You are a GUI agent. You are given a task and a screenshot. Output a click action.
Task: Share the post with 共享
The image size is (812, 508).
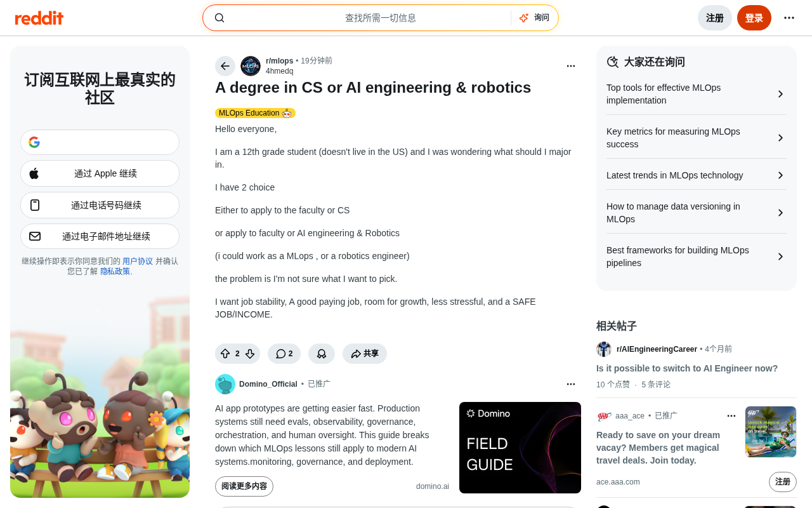point(365,354)
